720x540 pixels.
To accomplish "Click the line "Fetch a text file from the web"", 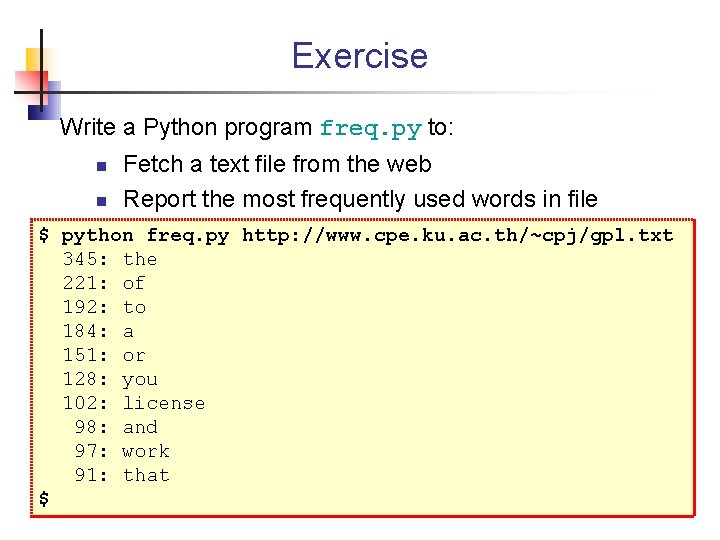I will tap(277, 164).
